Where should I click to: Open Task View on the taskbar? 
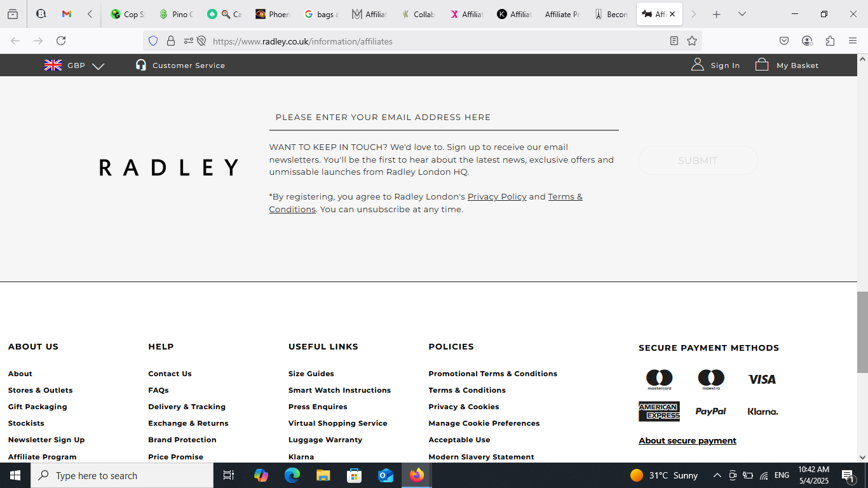(229, 475)
